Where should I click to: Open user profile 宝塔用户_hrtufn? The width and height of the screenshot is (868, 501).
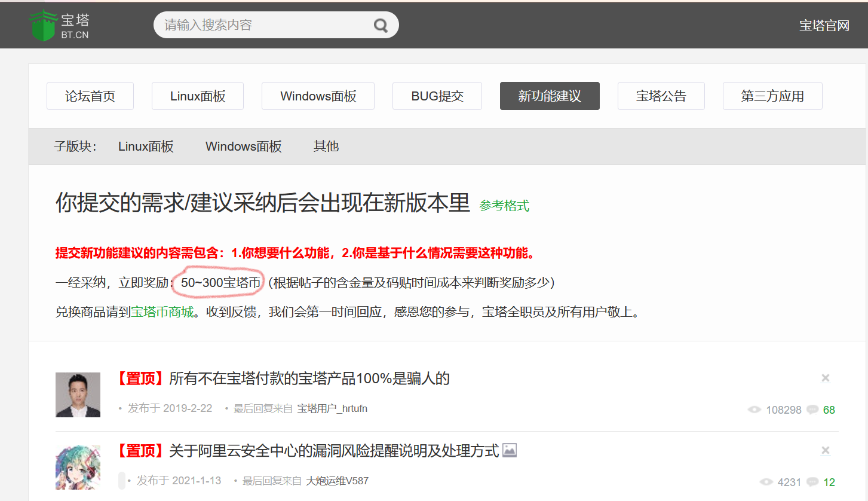tap(332, 409)
